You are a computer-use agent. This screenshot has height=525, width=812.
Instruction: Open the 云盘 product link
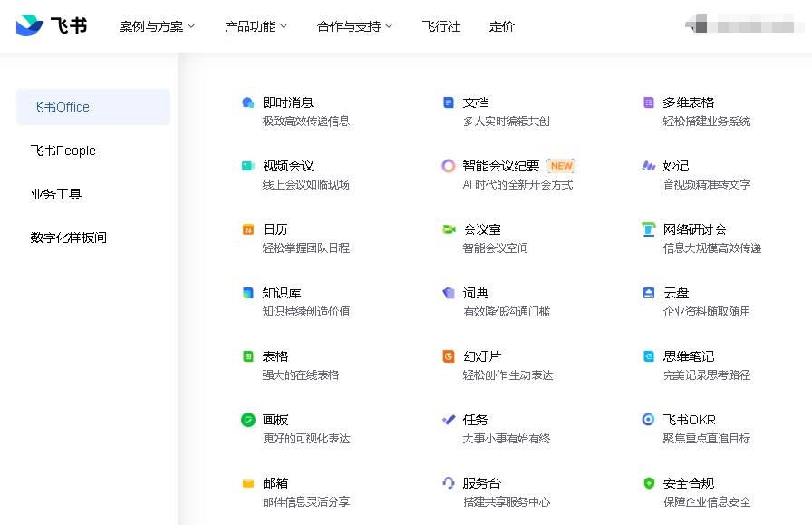click(676, 293)
